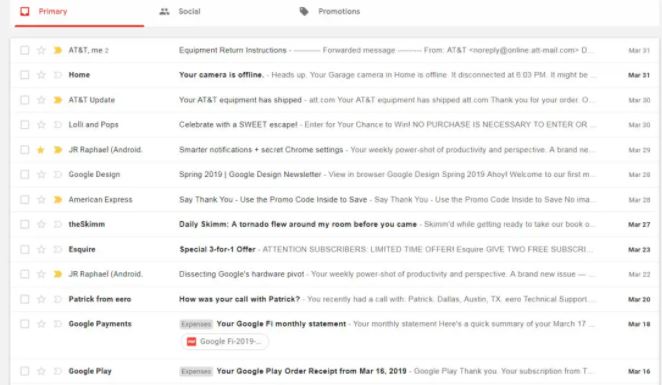Toggle importance on Smarter notifications email
This screenshot has width=662, height=385.
58,150
